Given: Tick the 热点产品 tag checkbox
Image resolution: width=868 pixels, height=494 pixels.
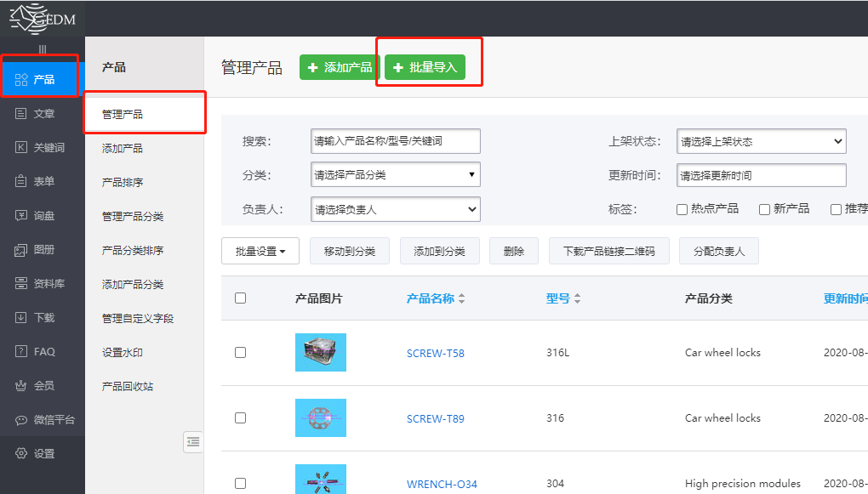Looking at the screenshot, I should 682,209.
